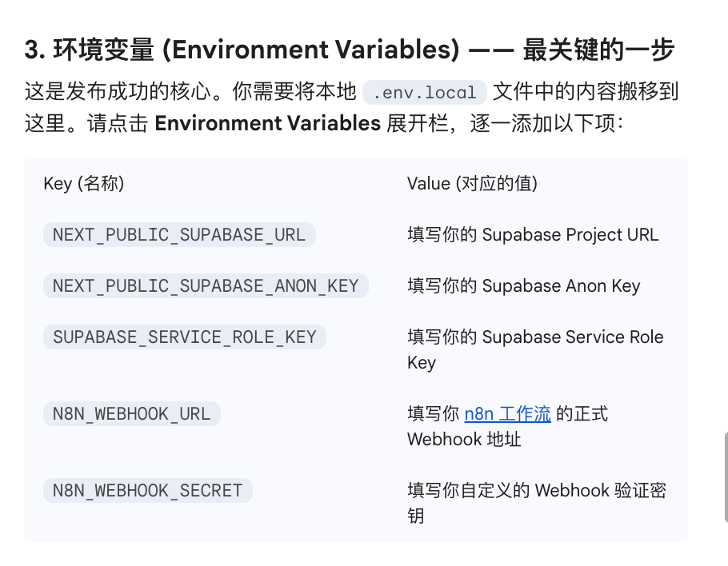This screenshot has height=566, width=728.
Task: Open the n8n 工作流 hyperlink
Action: click(x=507, y=414)
